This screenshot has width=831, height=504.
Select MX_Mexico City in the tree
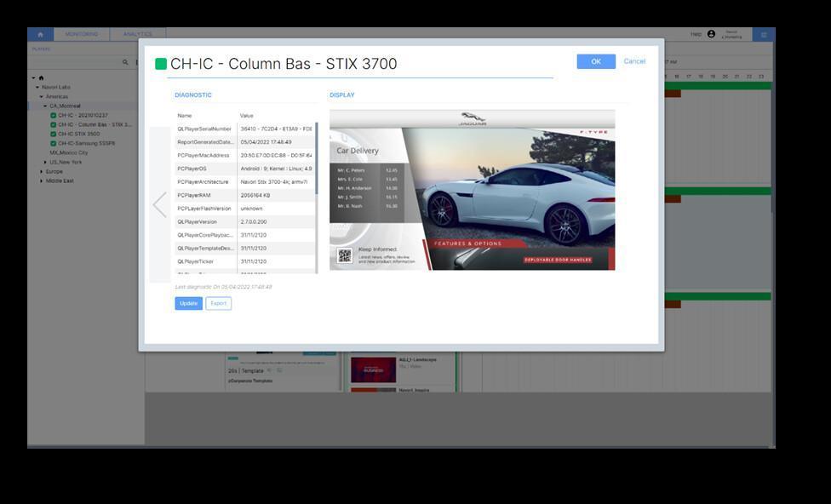69,152
